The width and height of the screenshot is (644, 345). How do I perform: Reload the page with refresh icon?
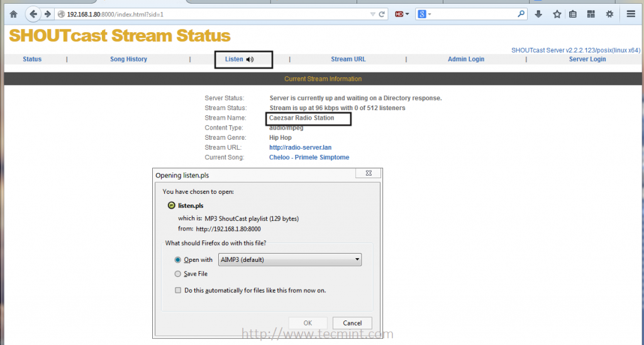coord(382,14)
